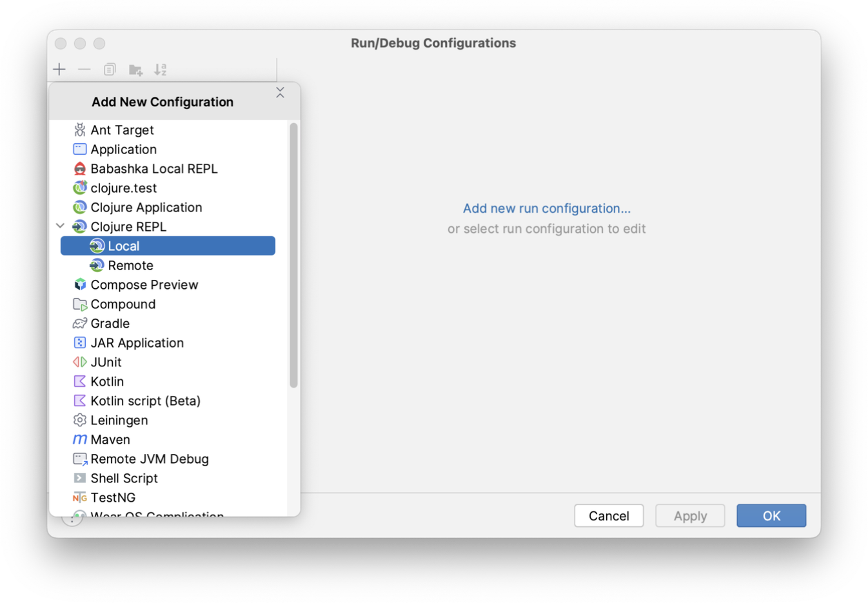Viewport: 868px width, 603px height.
Task: Click the JAR Application icon
Action: [x=79, y=342]
